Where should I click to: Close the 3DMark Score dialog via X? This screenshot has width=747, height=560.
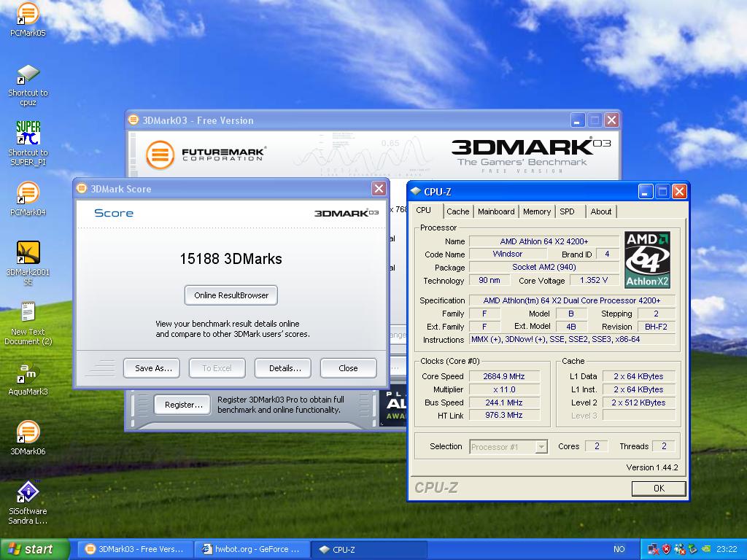click(x=379, y=189)
